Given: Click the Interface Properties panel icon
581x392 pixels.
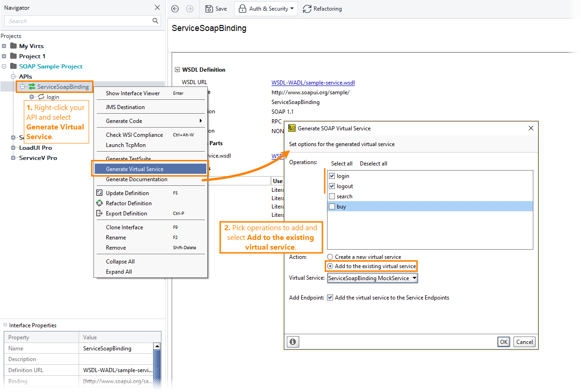Looking at the screenshot, I should coord(6,325).
